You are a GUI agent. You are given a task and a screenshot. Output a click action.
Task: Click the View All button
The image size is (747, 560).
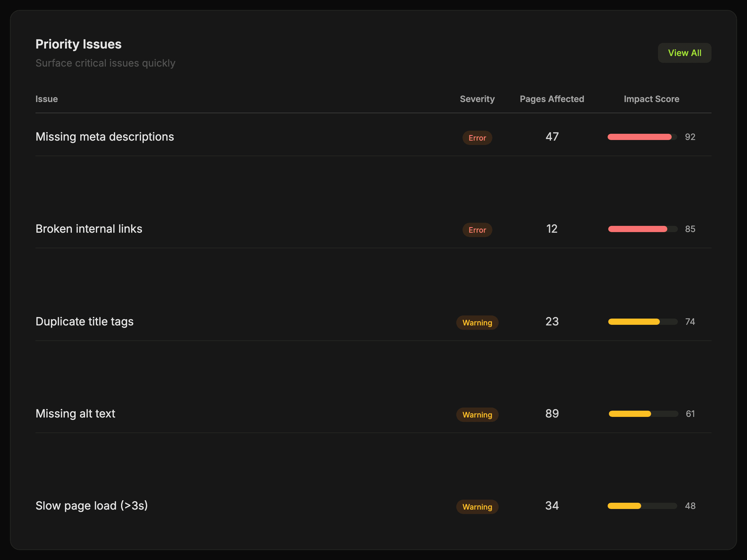[x=684, y=53]
